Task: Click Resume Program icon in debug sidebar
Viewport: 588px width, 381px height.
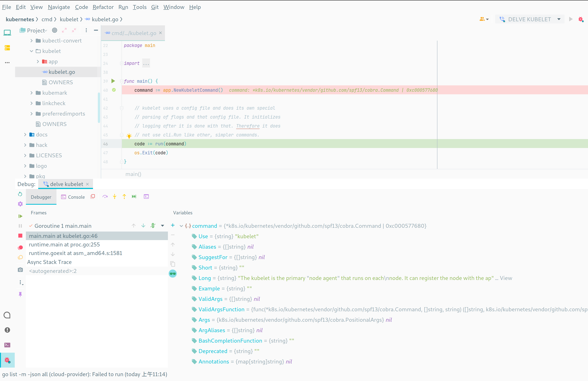Action: 20,216
